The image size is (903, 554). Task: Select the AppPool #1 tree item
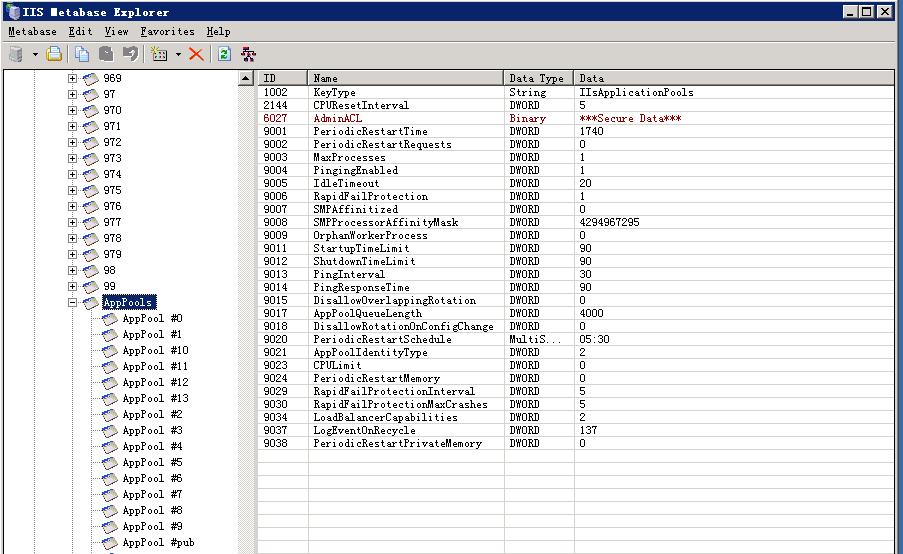152,335
